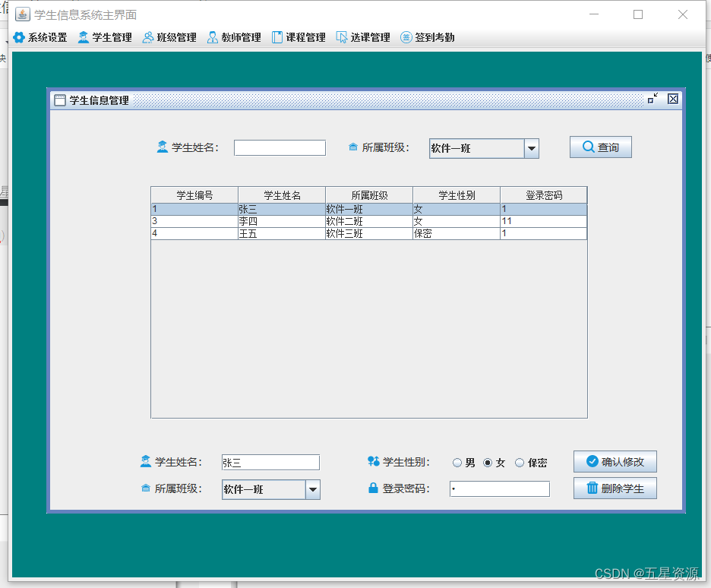This screenshot has height=588, width=711.
Task: Select table cell 张三
Action: [282, 209]
